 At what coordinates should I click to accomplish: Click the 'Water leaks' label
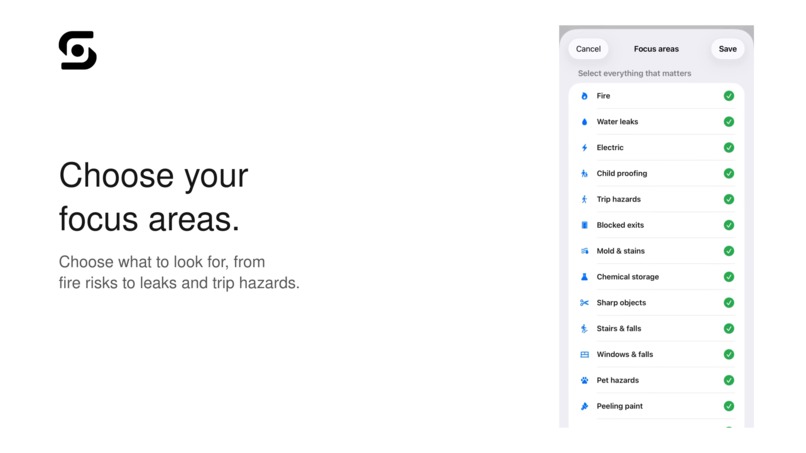point(617,122)
